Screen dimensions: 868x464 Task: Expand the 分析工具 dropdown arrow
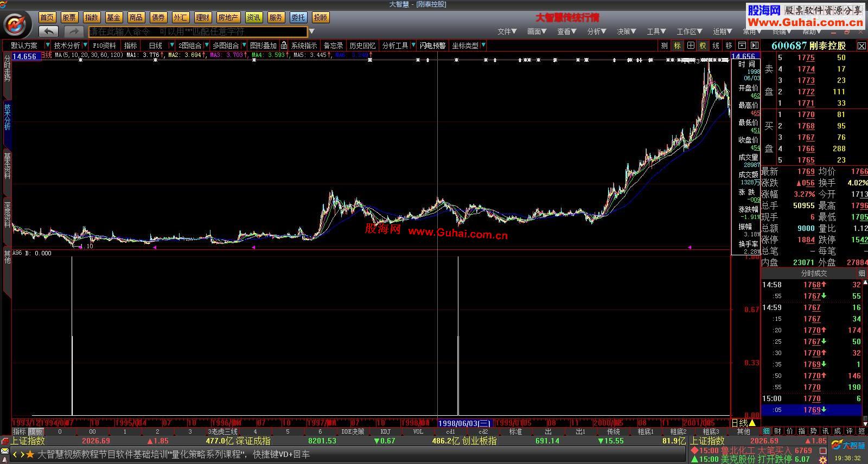click(x=413, y=46)
